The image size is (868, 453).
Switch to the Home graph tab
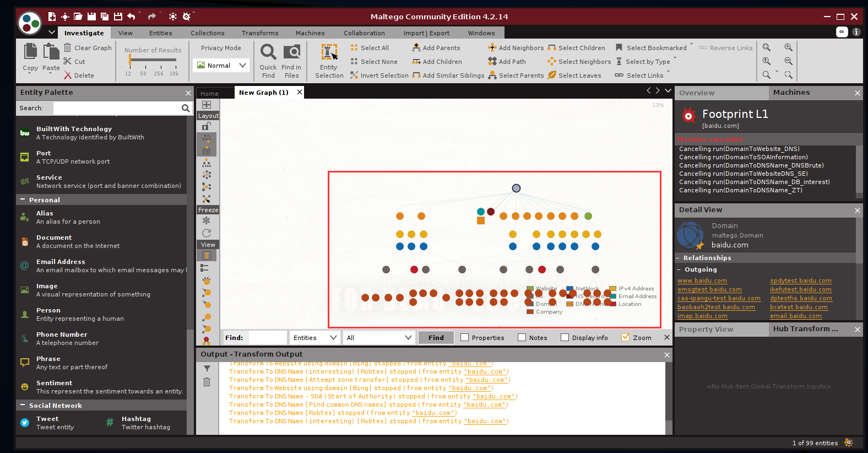[209, 93]
